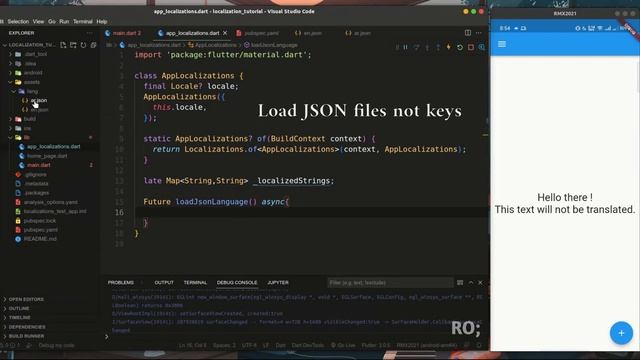Screen dimensions: 640x360
Task: Show the Terminal panel tab
Action: point(195,282)
